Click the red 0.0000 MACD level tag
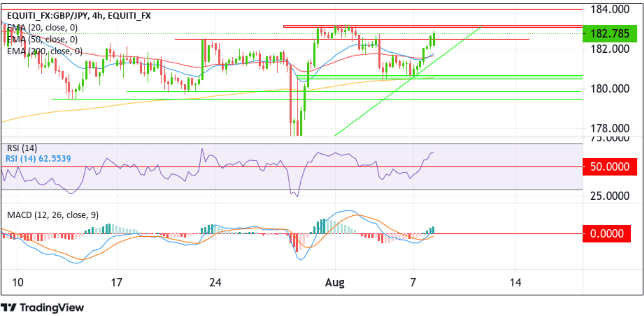Screen dimensions: 644x316 607,234
